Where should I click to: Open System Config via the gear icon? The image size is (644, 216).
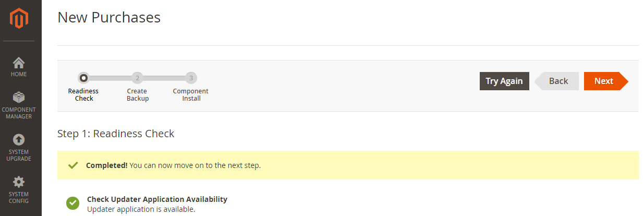point(19,182)
